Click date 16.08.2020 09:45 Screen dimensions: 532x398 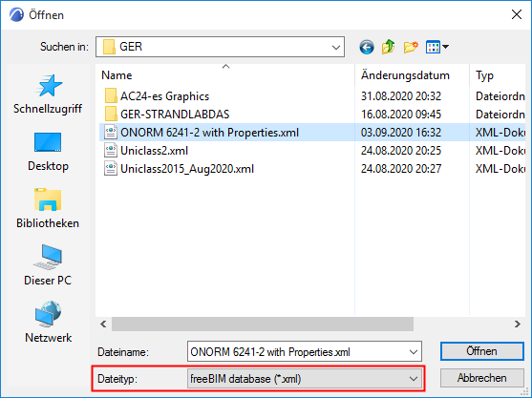click(401, 115)
